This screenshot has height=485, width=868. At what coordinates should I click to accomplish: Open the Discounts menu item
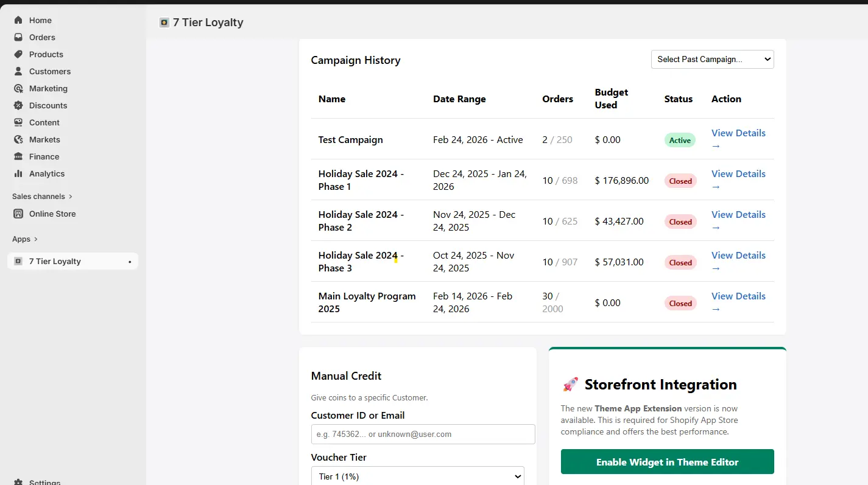[48, 105]
